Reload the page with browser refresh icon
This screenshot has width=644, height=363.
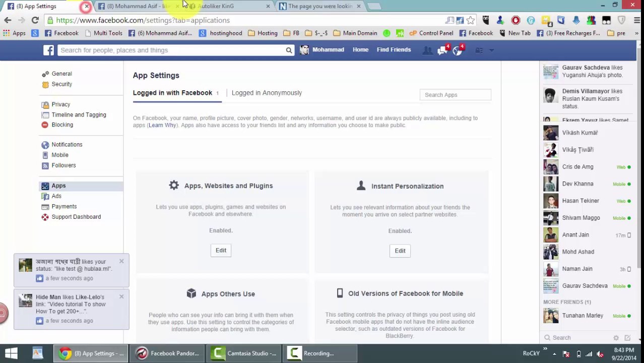(x=35, y=20)
